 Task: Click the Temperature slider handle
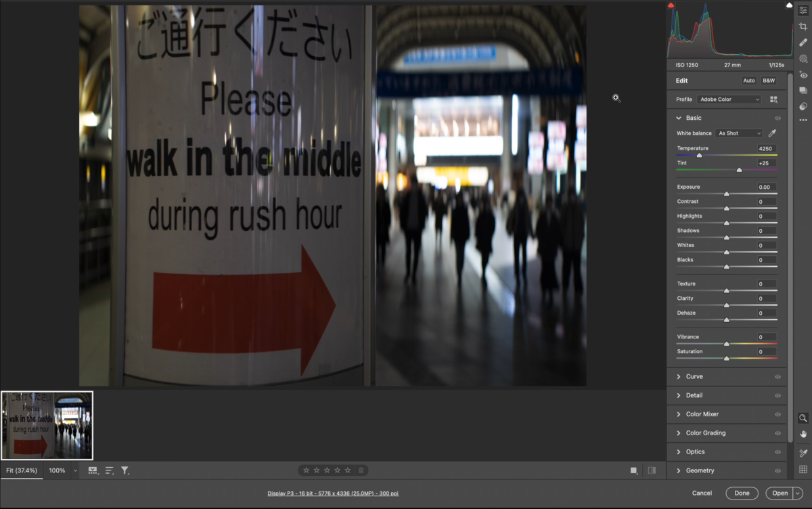click(699, 156)
